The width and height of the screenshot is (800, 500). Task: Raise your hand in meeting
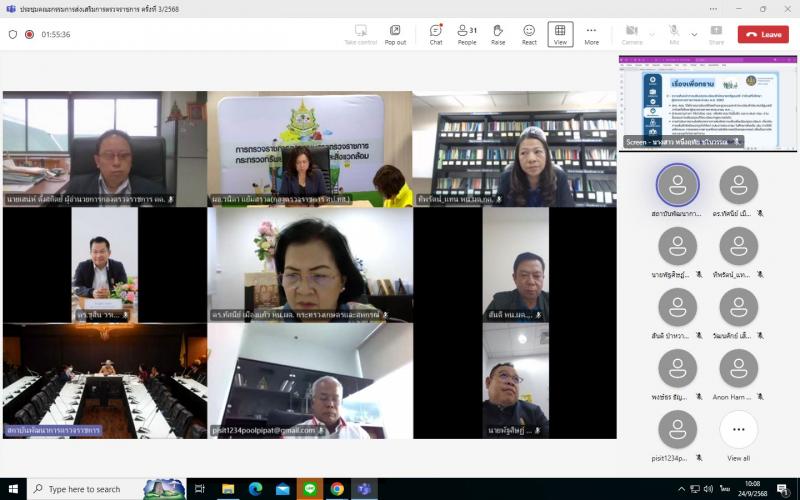[x=498, y=35]
